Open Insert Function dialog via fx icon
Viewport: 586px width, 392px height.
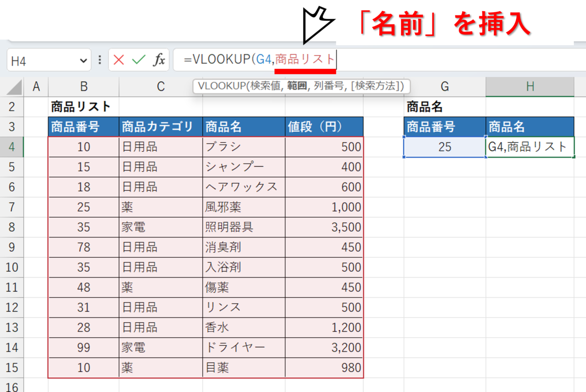[x=159, y=60]
